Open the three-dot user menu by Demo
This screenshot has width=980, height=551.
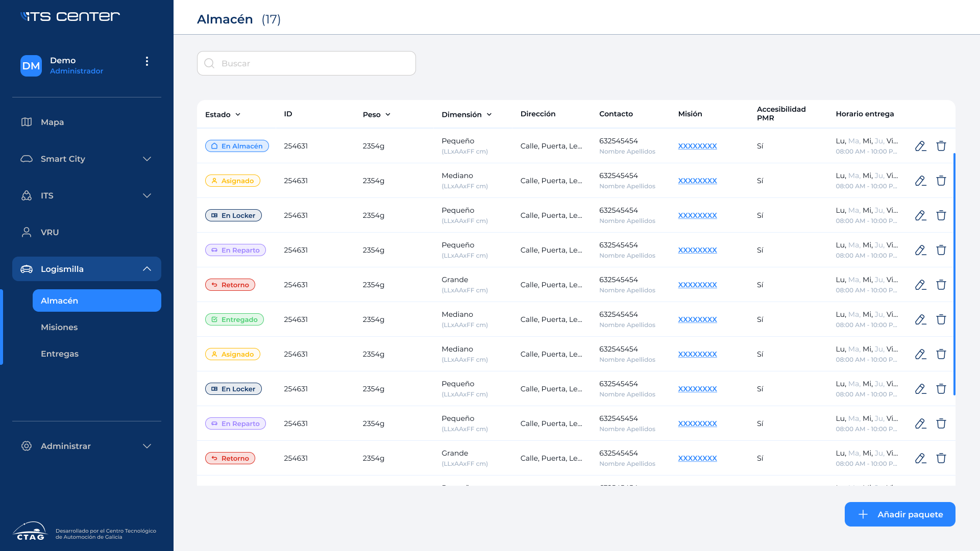(x=147, y=61)
